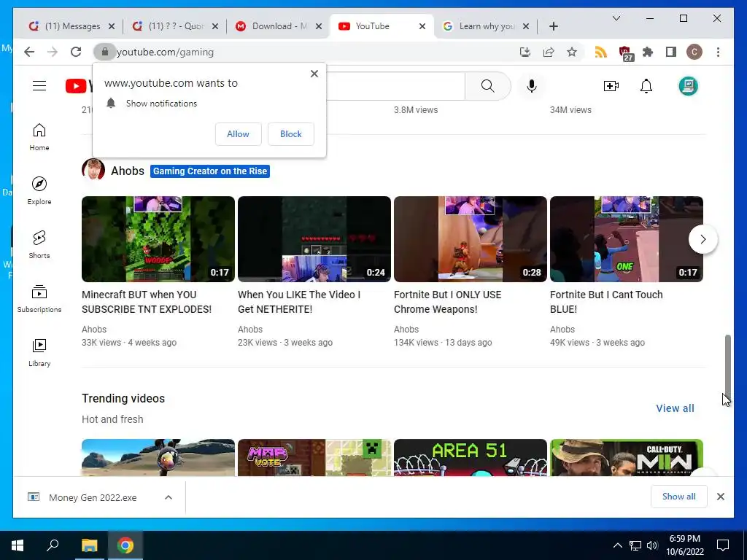The height and width of the screenshot is (560, 747).
Task: Allow YouTube notifications
Action: click(x=239, y=134)
